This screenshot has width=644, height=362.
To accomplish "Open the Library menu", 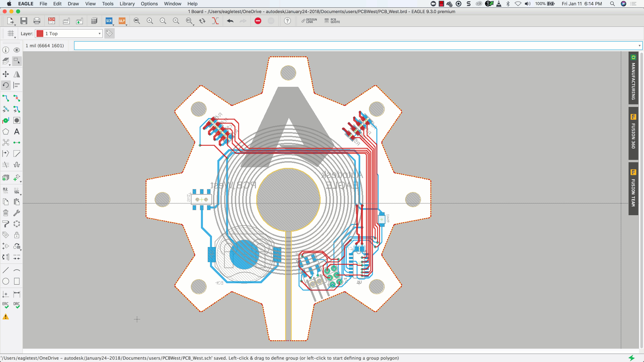I will (127, 4).
